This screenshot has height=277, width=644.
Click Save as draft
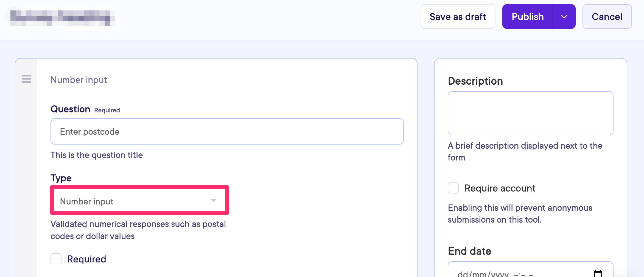point(458,17)
